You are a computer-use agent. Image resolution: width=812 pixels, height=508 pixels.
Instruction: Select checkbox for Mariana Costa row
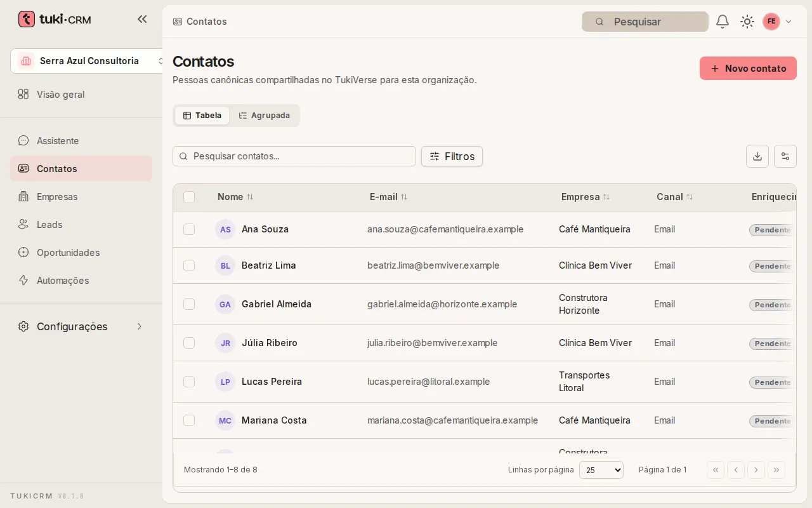(189, 420)
